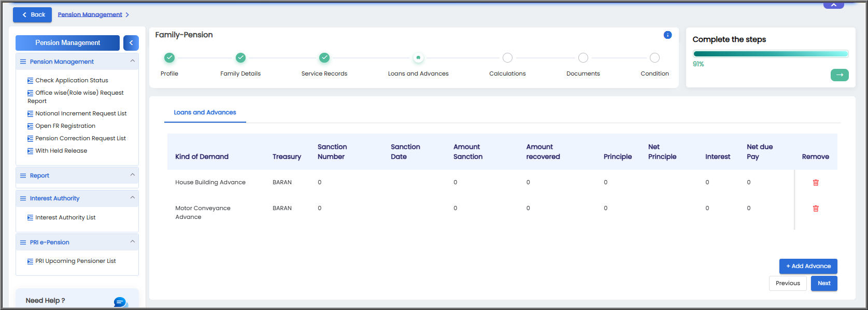Viewport: 868px width, 310px height.
Task: Click the top-right purple collapse tab
Action: tap(834, 5)
